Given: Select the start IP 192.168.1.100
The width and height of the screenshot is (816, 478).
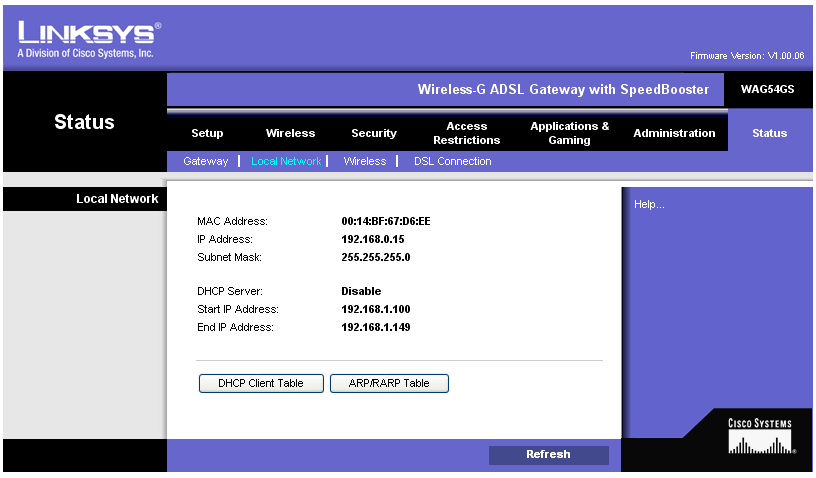Looking at the screenshot, I should (376, 309).
